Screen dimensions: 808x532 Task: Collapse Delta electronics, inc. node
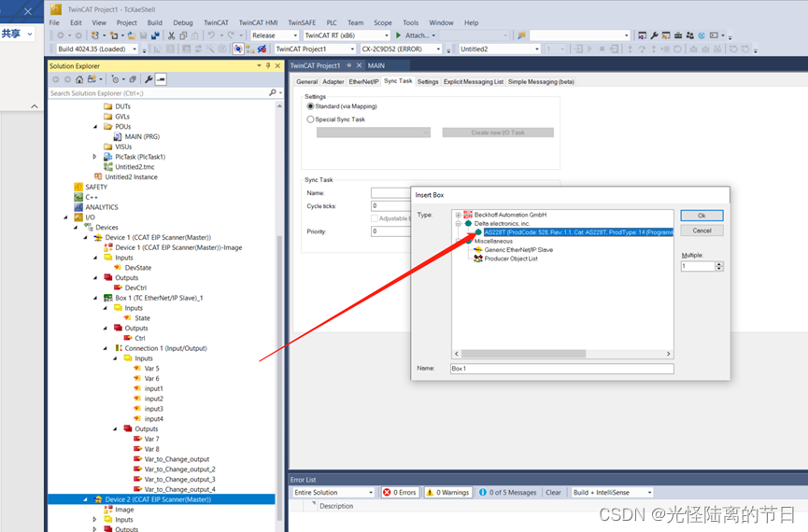458,223
